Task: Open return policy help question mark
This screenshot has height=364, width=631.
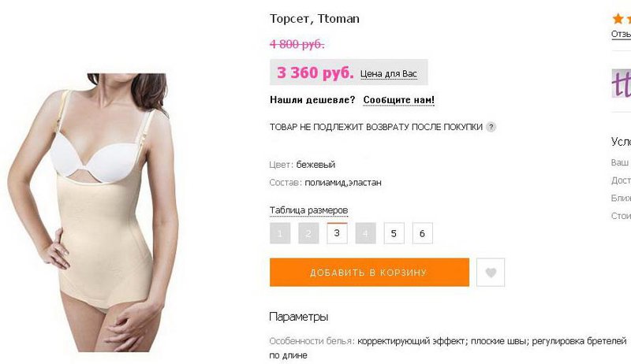Action: 491,127
